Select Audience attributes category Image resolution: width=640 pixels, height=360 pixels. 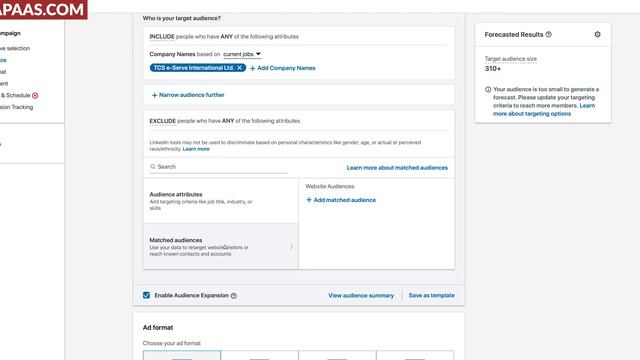point(220,201)
